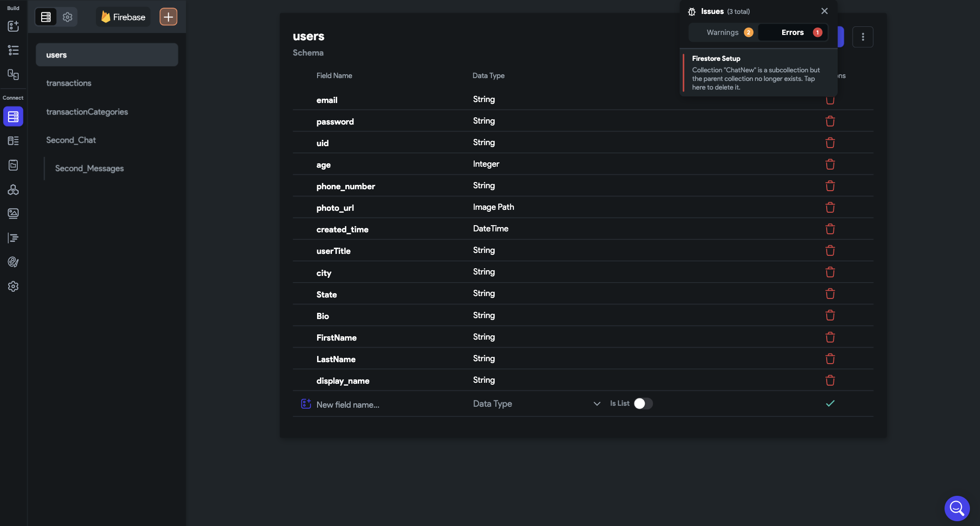This screenshot has width=980, height=526.
Task: Open the Theme palette icon in sidebar
Action: pyautogui.click(x=13, y=262)
